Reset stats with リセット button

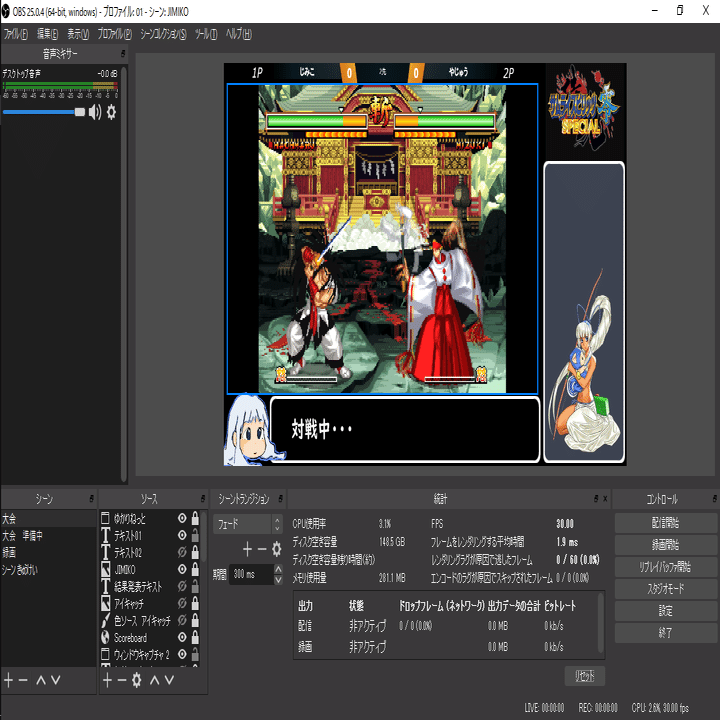(x=585, y=676)
